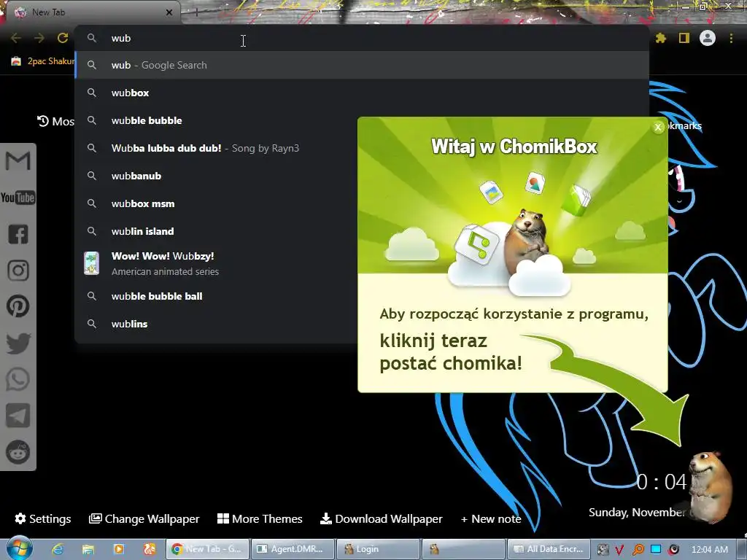The width and height of the screenshot is (747, 560).
Task: Open the Extensions puzzle icon
Action: click(x=661, y=38)
